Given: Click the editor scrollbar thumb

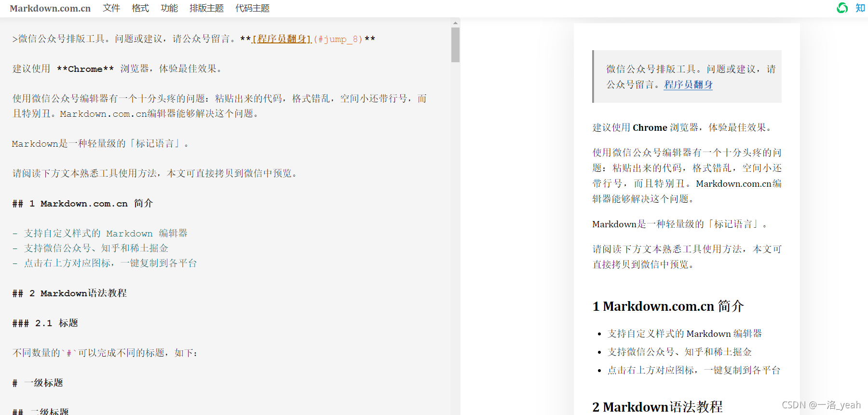Looking at the screenshot, I should (x=455, y=45).
